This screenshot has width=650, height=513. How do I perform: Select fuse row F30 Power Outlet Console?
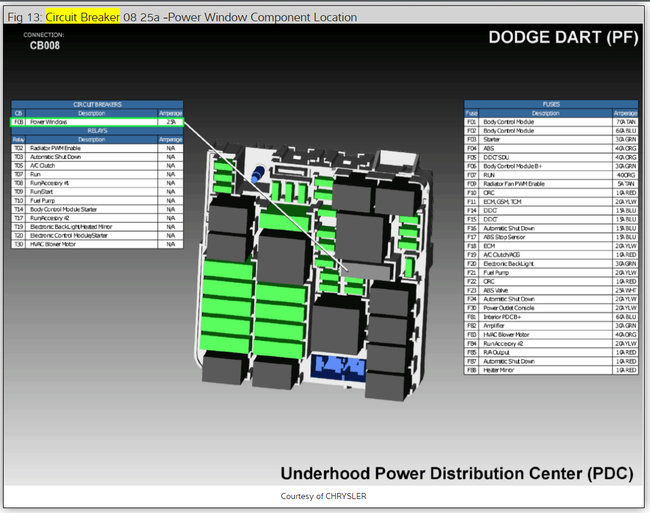click(x=551, y=308)
